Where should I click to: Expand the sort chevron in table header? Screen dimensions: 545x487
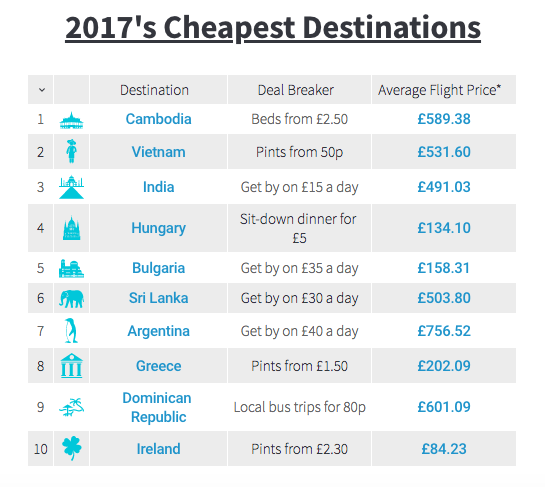click(x=42, y=90)
